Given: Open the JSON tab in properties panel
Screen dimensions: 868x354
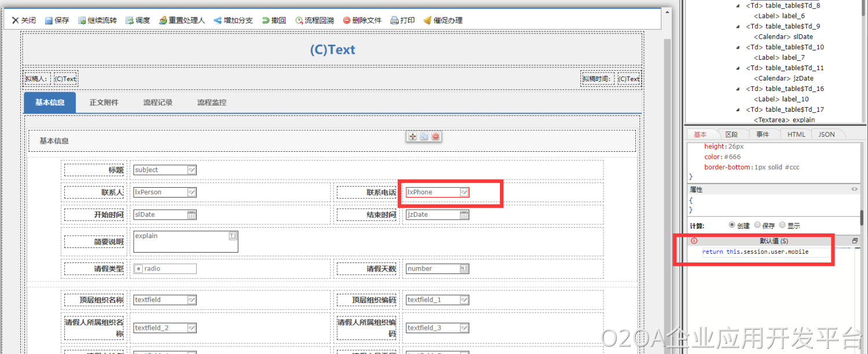Looking at the screenshot, I should coord(826,134).
